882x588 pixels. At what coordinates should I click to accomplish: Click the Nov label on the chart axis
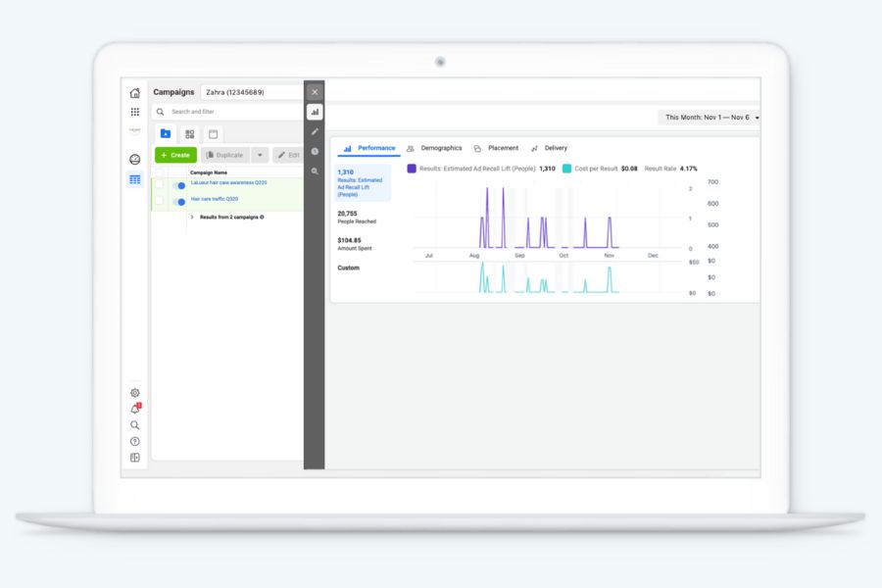pos(610,256)
